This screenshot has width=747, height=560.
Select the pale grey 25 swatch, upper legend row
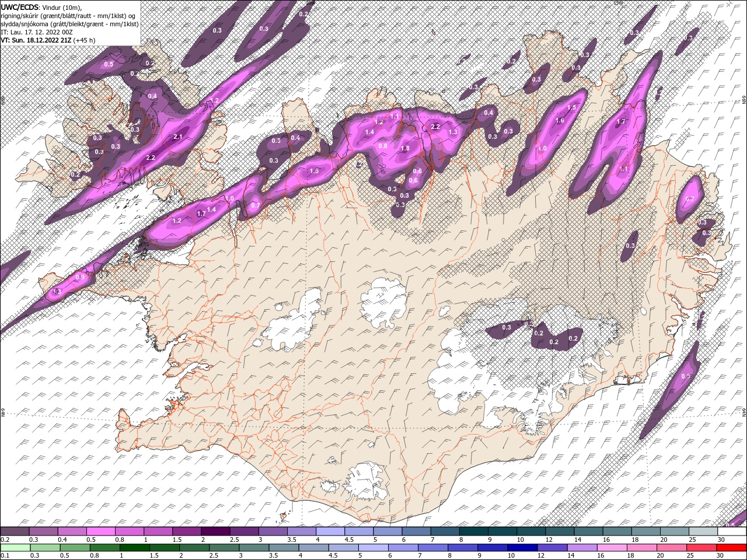[x=703, y=531]
